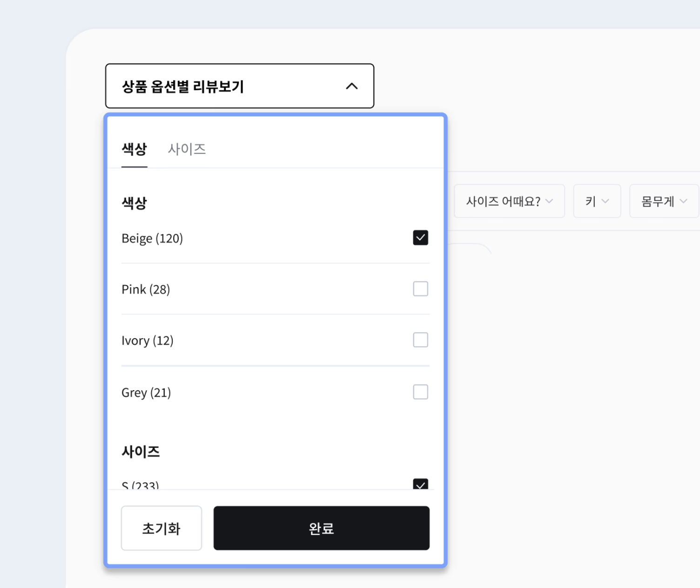700x588 pixels.
Task: Check the Pink (28) checkbox
Action: (420, 289)
